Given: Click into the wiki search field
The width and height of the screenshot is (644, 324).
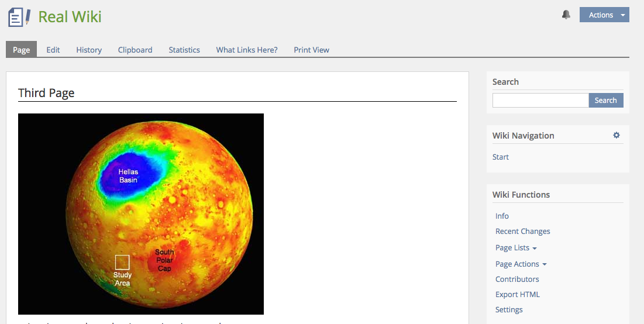Looking at the screenshot, I should click(x=540, y=101).
